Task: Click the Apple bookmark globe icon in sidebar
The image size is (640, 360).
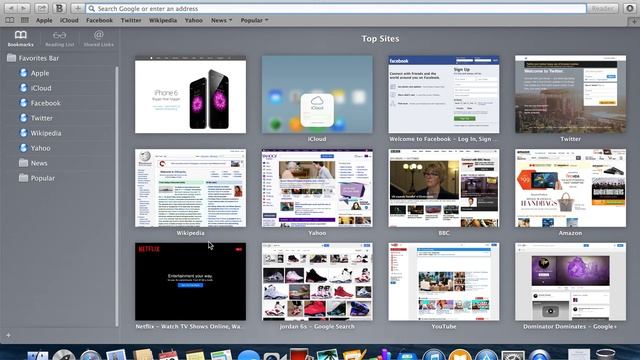Action: [x=24, y=73]
